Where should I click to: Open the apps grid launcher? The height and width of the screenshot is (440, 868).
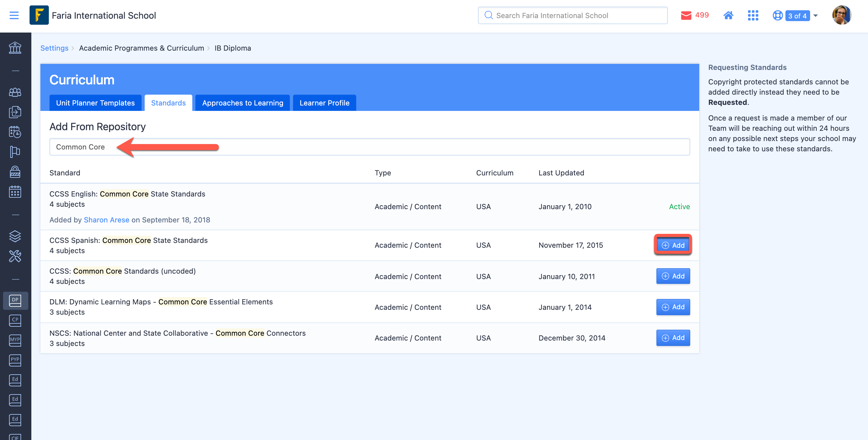point(753,15)
